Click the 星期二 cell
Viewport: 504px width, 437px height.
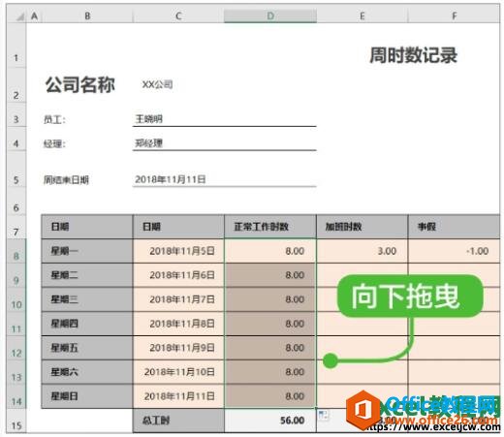[x=87, y=275]
